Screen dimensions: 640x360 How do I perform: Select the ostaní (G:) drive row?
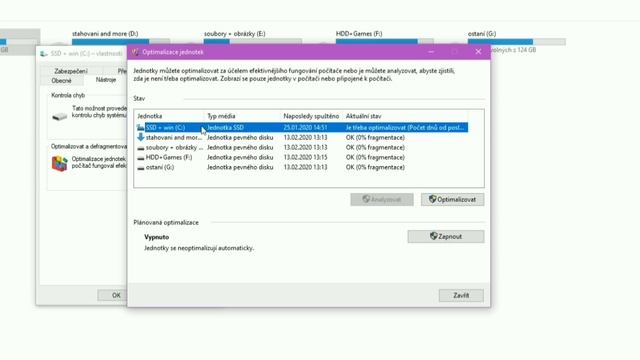(x=302, y=167)
